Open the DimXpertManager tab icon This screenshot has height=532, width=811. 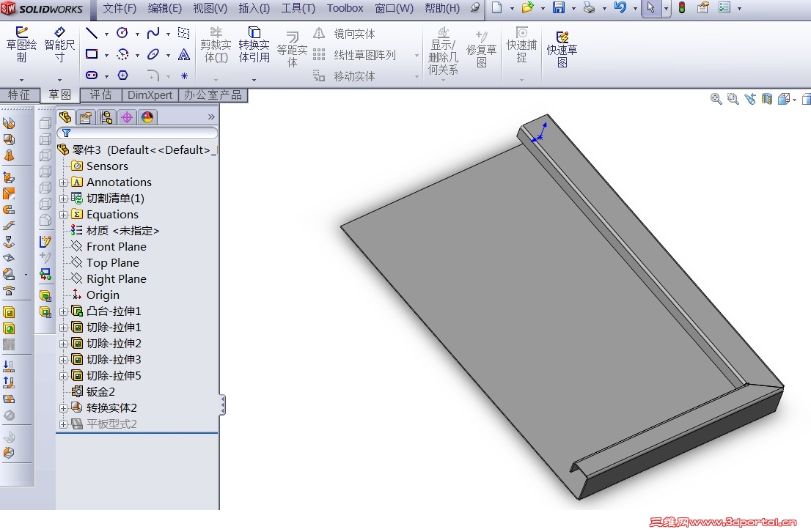click(x=127, y=117)
